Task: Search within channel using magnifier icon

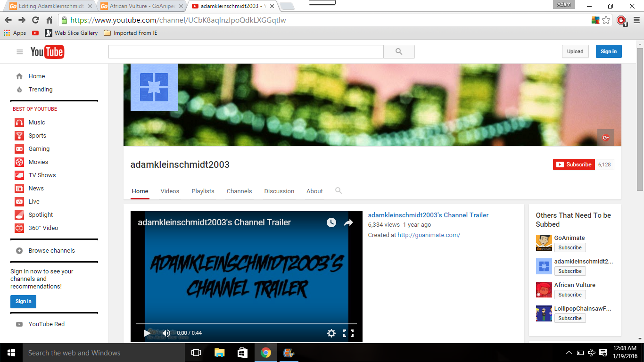Action: click(x=339, y=191)
